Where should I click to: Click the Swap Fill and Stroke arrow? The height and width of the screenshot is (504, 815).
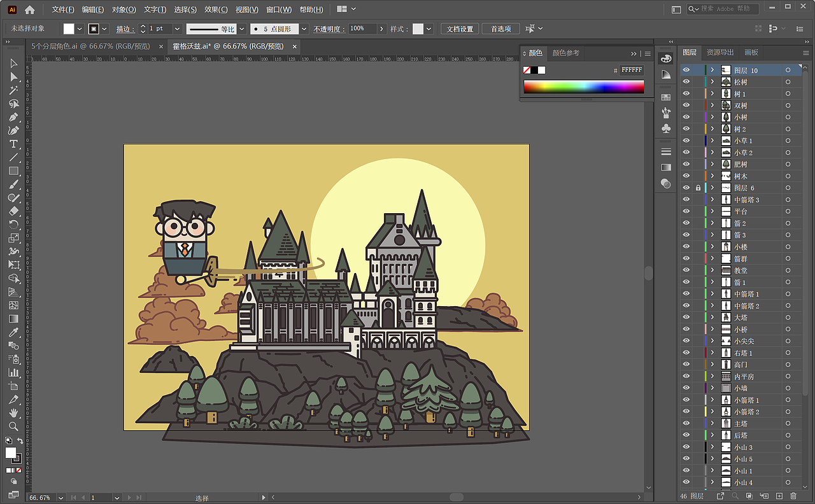(20, 441)
